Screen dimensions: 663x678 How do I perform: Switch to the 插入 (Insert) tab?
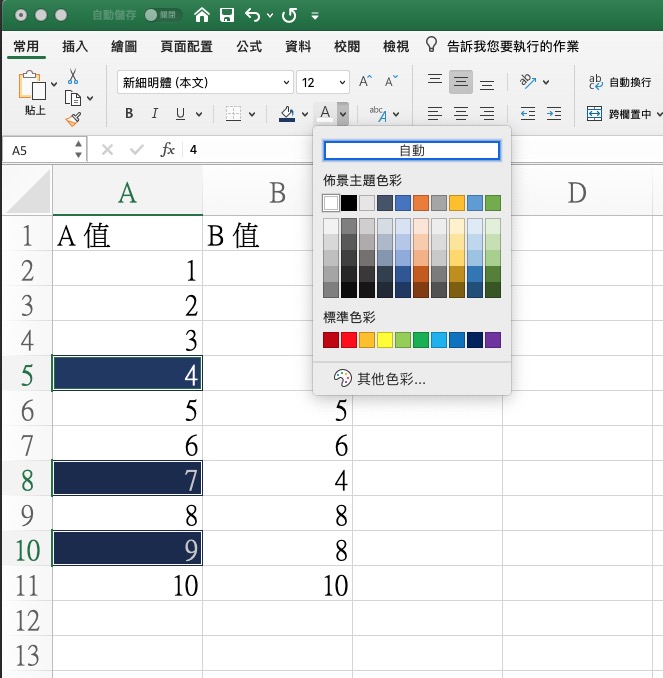pos(75,46)
